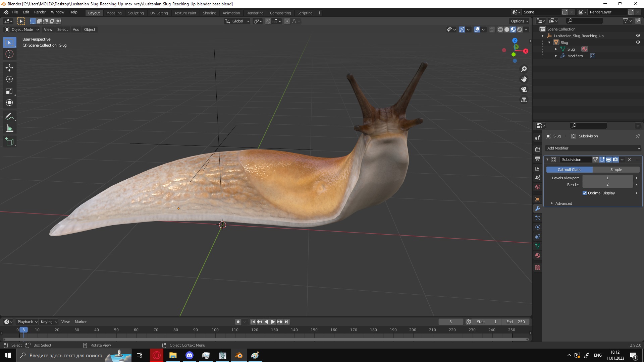Switch to Shading workspace tab
Image resolution: width=644 pixels, height=362 pixels.
(209, 13)
